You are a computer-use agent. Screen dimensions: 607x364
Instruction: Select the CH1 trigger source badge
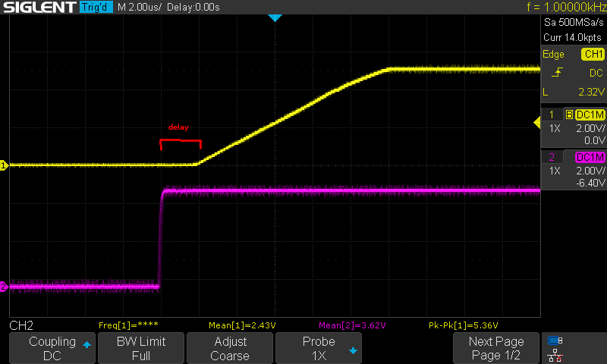(593, 54)
